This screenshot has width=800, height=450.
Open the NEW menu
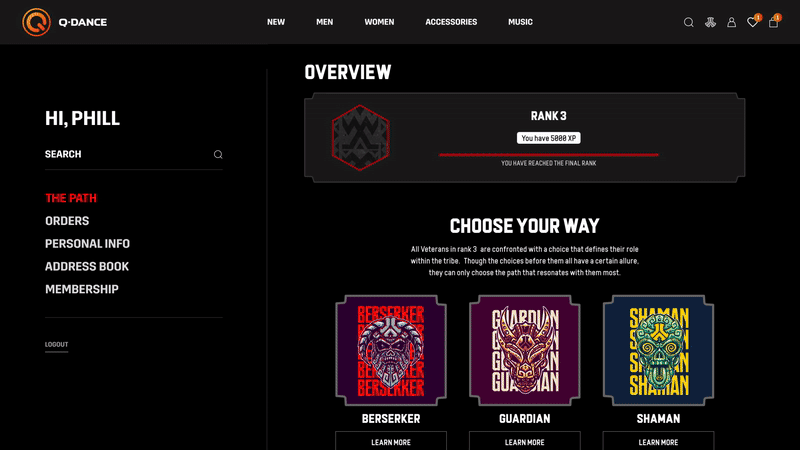pos(276,22)
